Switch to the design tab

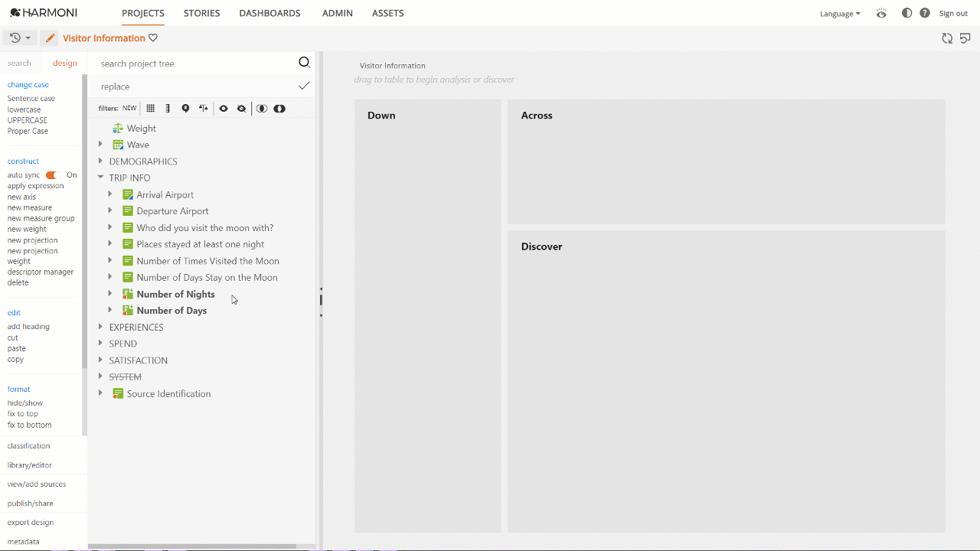65,64
